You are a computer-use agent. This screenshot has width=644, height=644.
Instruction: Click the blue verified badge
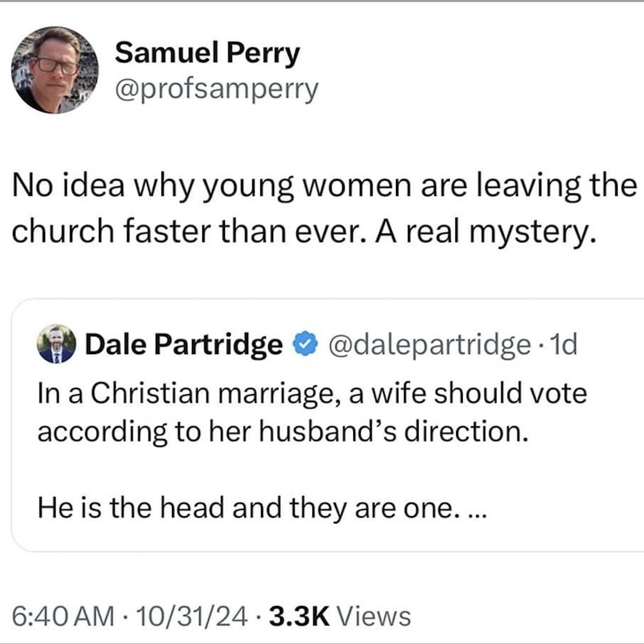pyautogui.click(x=305, y=344)
